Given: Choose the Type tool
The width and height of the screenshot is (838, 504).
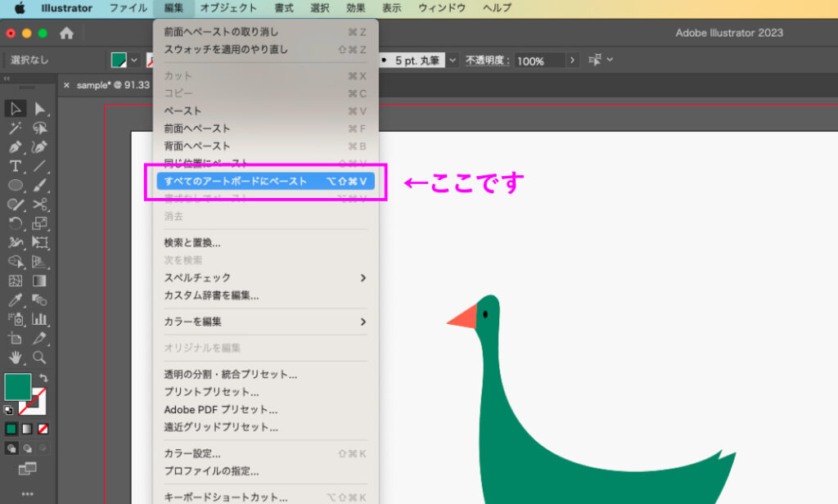Looking at the screenshot, I should click(x=16, y=166).
